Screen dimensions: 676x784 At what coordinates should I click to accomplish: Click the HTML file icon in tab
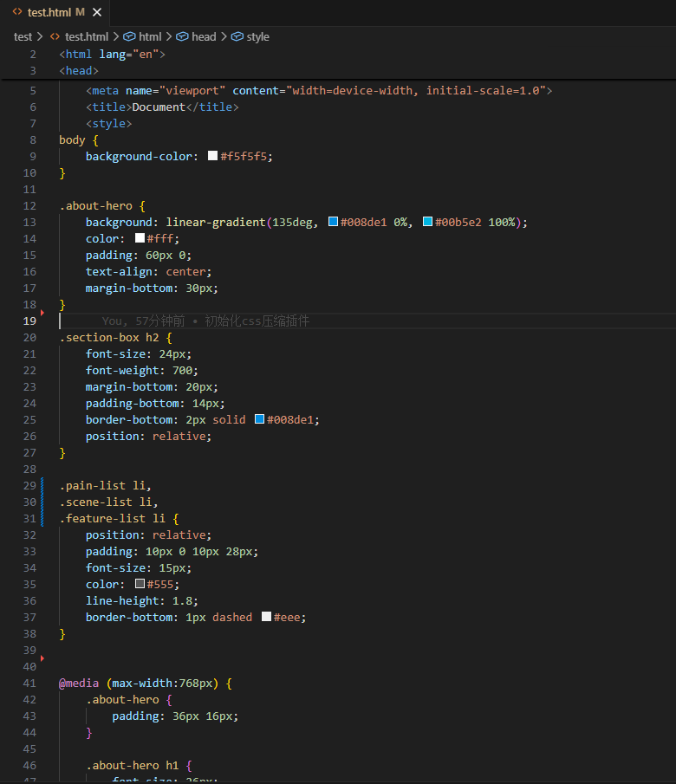point(17,11)
